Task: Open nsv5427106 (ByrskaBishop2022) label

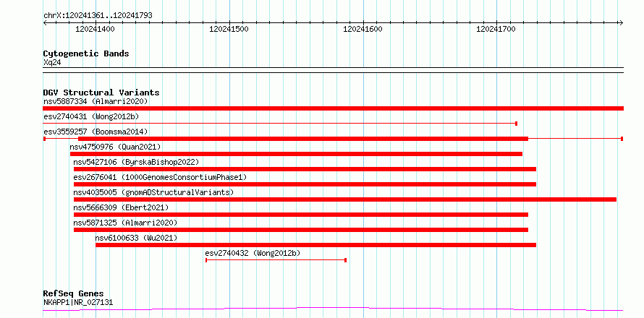Action: coord(136,162)
